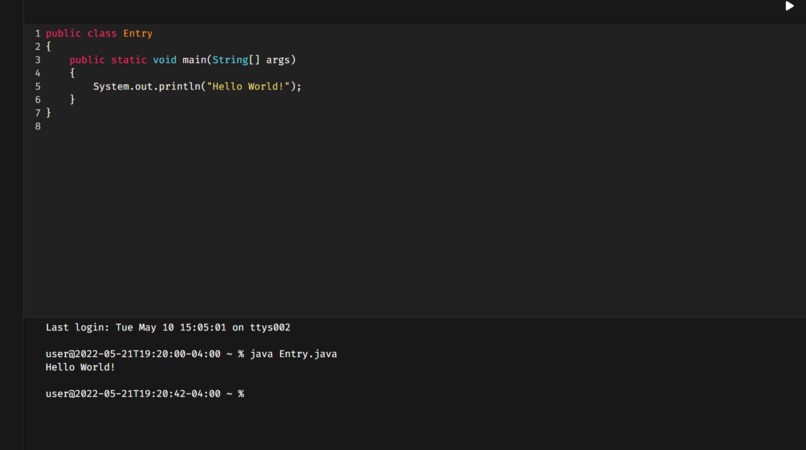Click the 'main' method name
Screen dimensions: 806x450
tap(194, 60)
